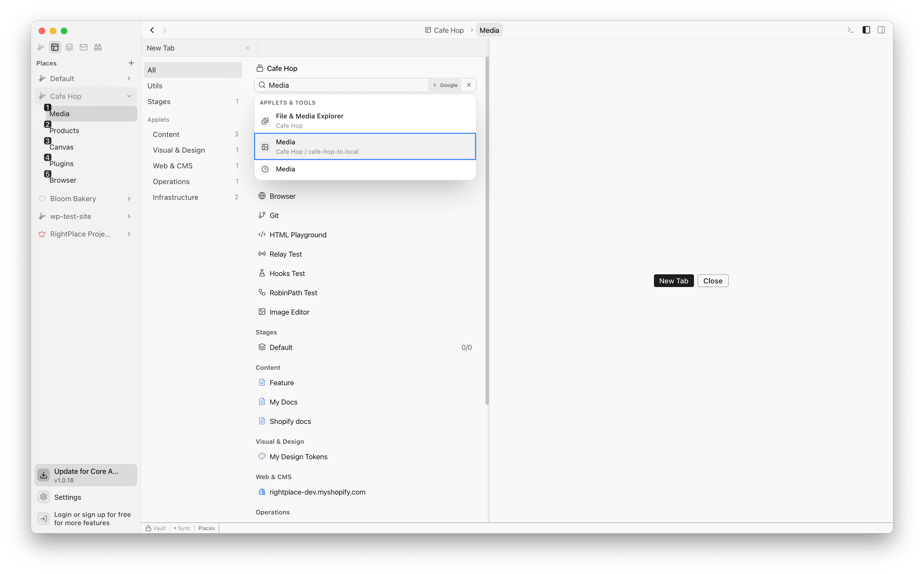Click the vertical scrollbar of the tab panel
Screen dimensions: 924x574
click(x=487, y=231)
